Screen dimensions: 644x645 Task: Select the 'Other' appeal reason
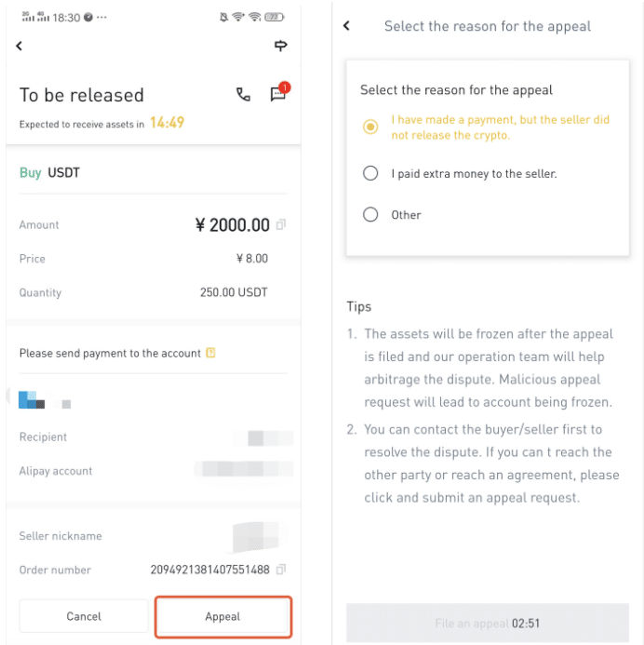371,215
